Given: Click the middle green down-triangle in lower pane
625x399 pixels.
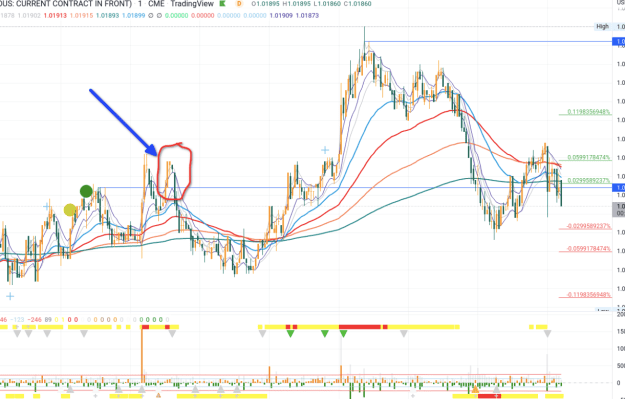Looking at the screenshot, I should [325, 334].
